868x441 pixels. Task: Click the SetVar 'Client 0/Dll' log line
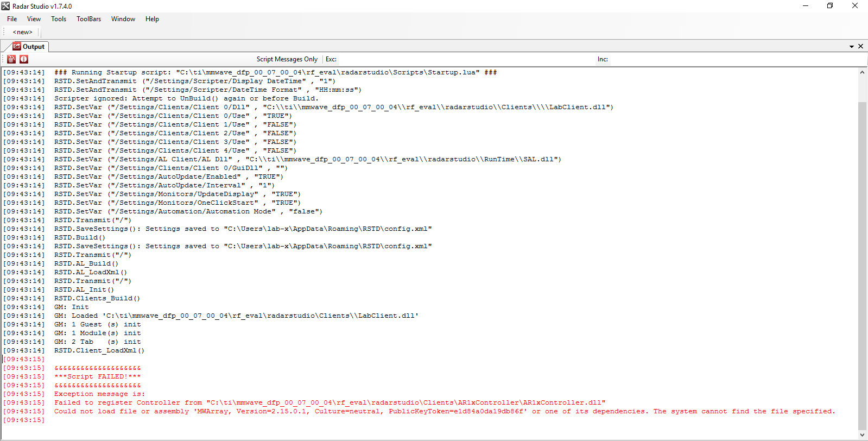coord(334,107)
